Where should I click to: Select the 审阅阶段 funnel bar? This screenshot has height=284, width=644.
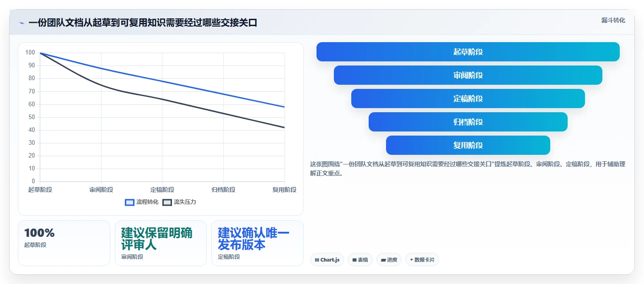pos(468,75)
